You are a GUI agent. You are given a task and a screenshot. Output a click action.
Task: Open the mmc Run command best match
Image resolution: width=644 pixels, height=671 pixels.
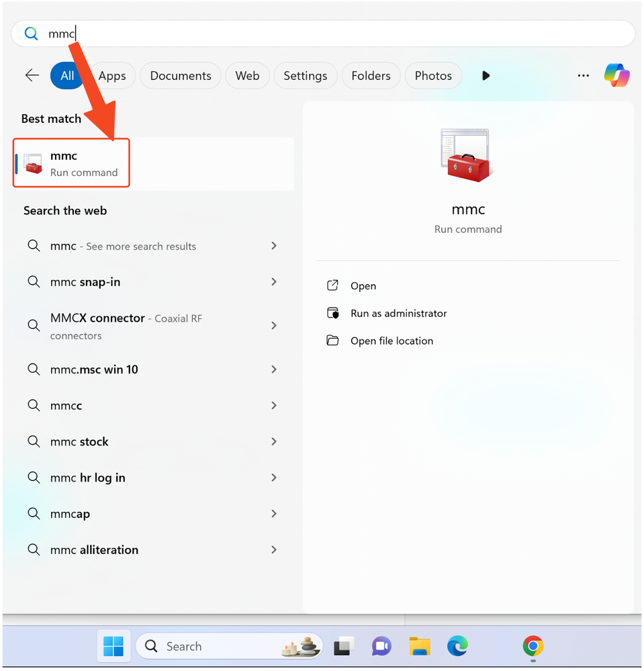tap(154, 163)
